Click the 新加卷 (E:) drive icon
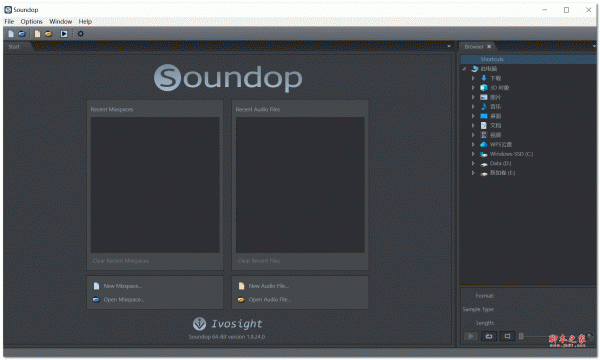Screen dimensions: 600x360 click(x=484, y=173)
